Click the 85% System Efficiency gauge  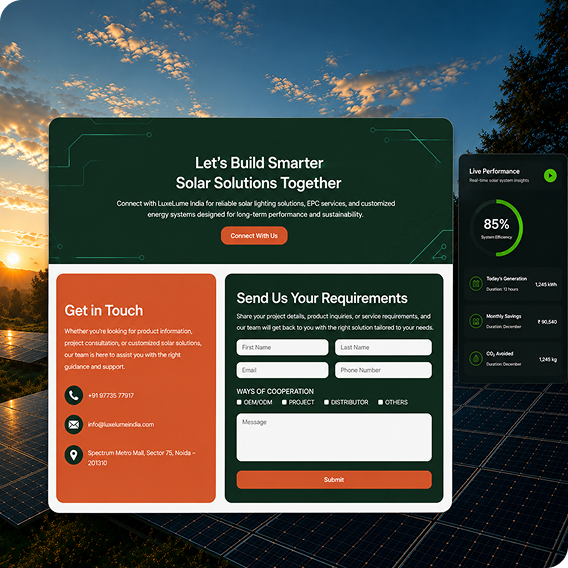click(x=496, y=228)
